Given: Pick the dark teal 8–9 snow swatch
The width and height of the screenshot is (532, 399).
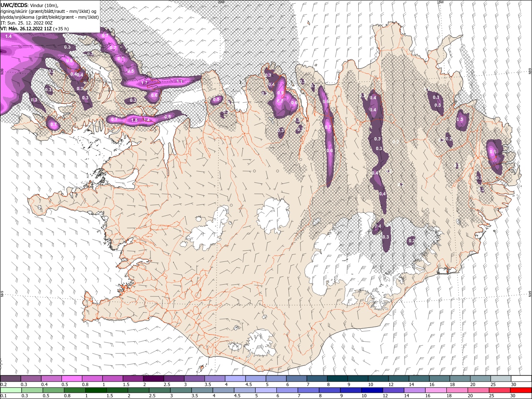Looking at the screenshot, I should (x=337, y=379).
